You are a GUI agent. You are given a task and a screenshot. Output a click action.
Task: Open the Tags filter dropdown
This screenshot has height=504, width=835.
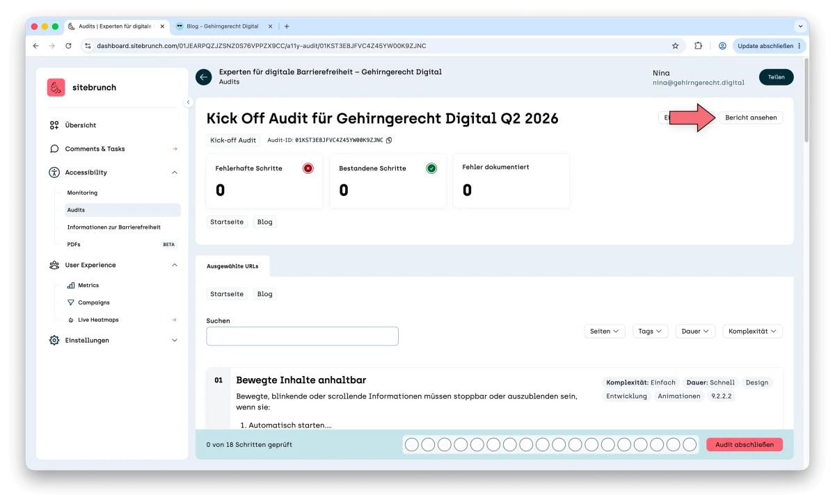pyautogui.click(x=651, y=332)
